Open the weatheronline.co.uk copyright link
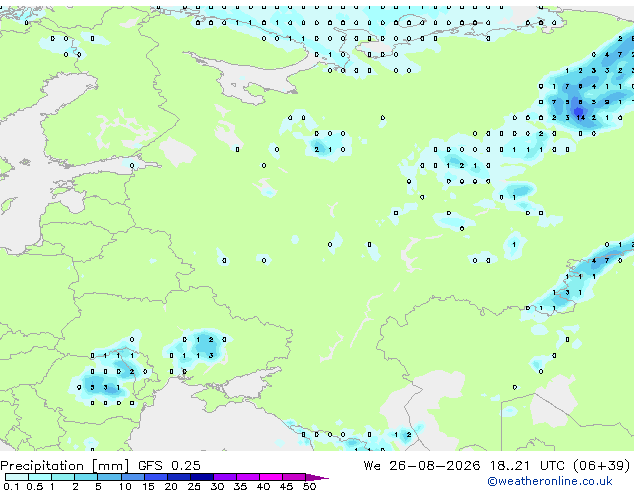634x490 pixels. tap(550, 481)
